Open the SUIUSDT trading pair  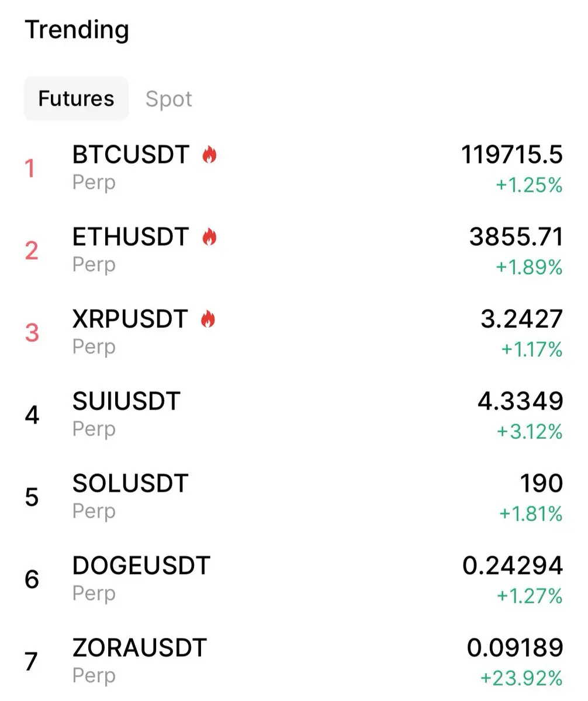tap(294, 415)
